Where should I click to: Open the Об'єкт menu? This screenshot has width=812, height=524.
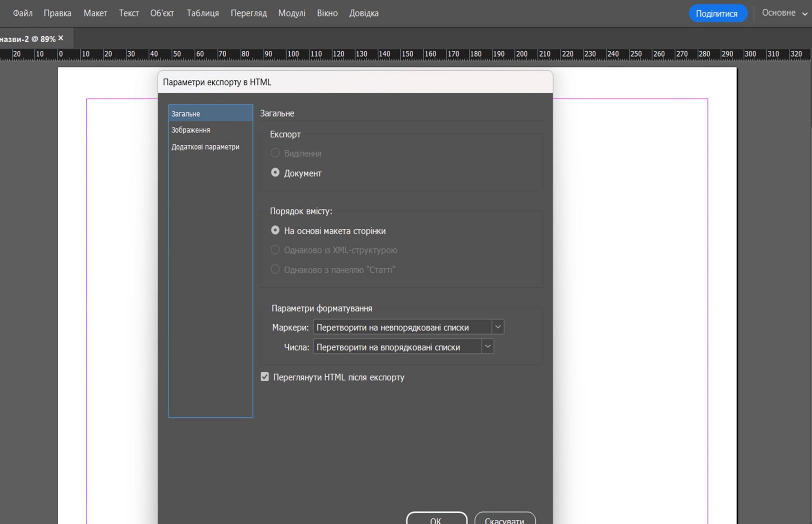coord(162,13)
